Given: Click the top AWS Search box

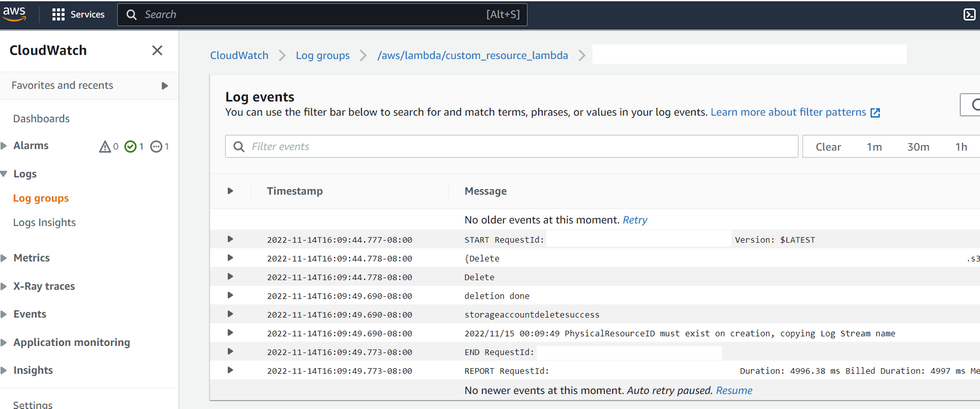Looking at the screenshot, I should pos(322,15).
